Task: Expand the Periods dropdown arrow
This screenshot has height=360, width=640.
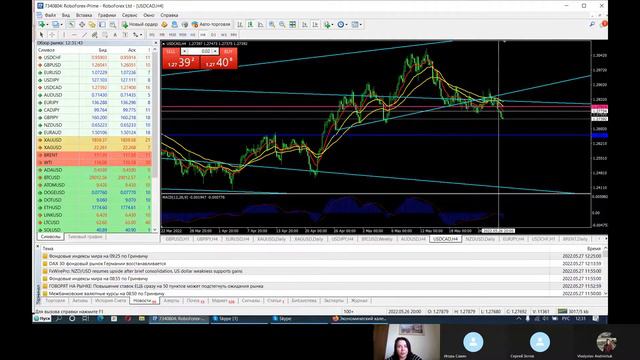Action: click(347, 24)
